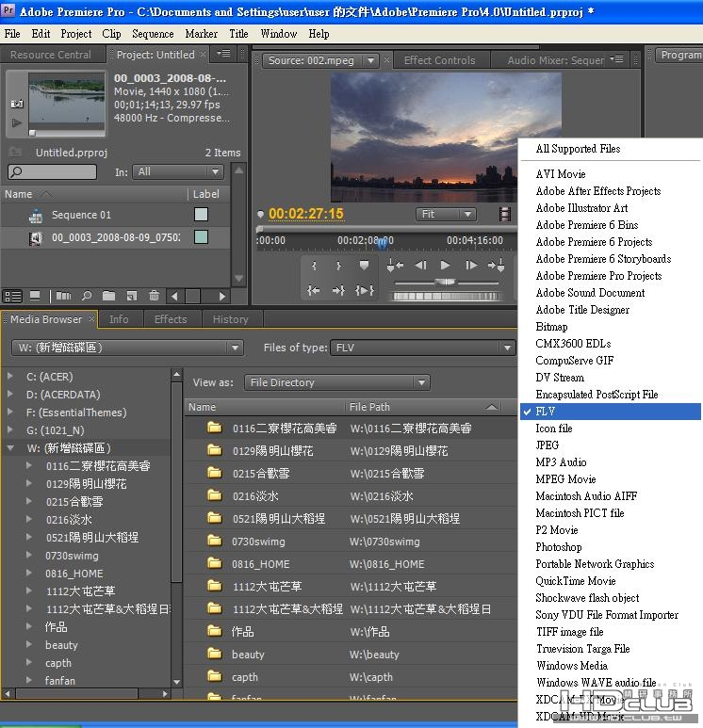The height and width of the screenshot is (728, 703).
Task: Click the Source monitor output filmstrip icon
Action: [504, 214]
